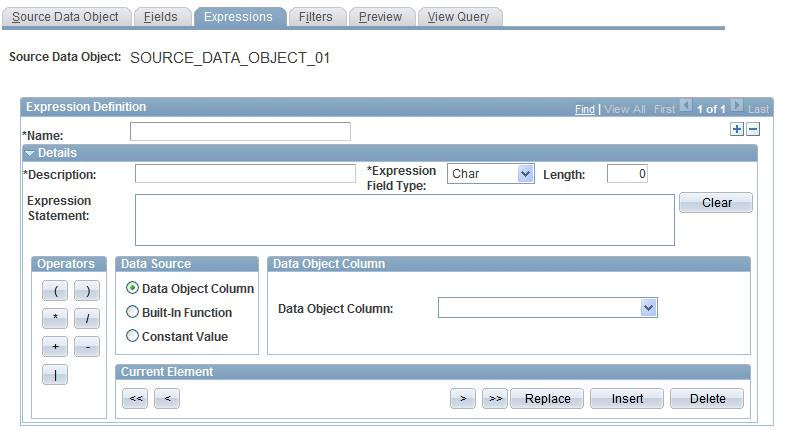Insert the multiply asterisk operator

[x=55, y=319]
